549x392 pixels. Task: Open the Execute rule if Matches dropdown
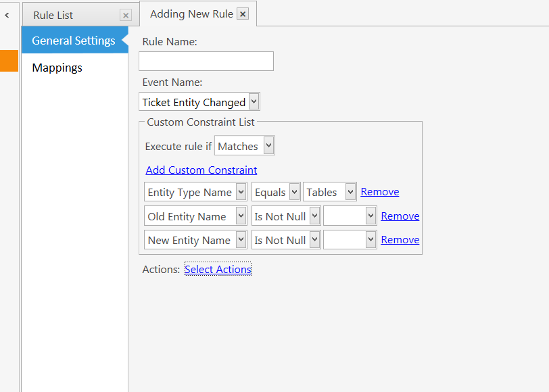(x=244, y=145)
